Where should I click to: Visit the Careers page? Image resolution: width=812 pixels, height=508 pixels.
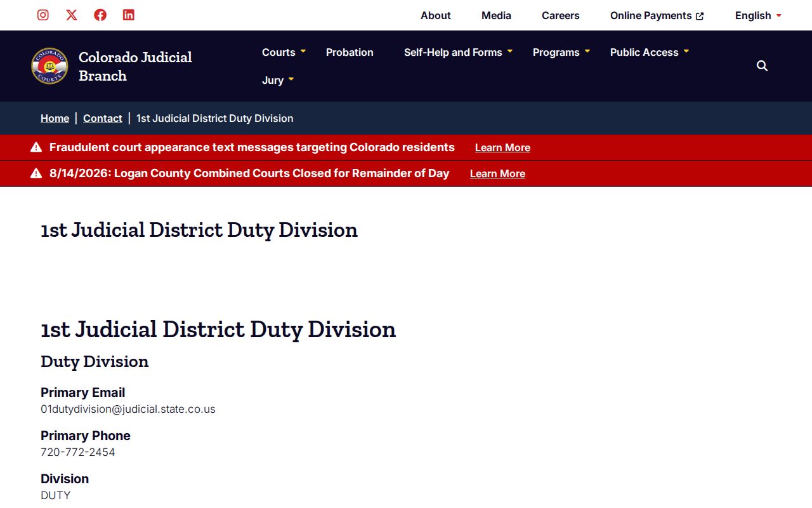561,15
